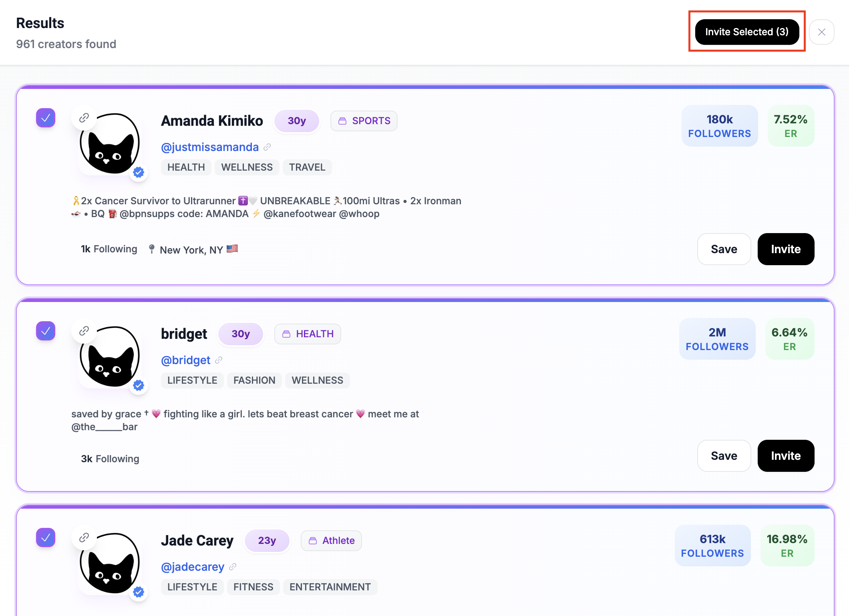Open external link icon beside @jadecarey
Viewport: 849px width, 616px height.
[233, 567]
